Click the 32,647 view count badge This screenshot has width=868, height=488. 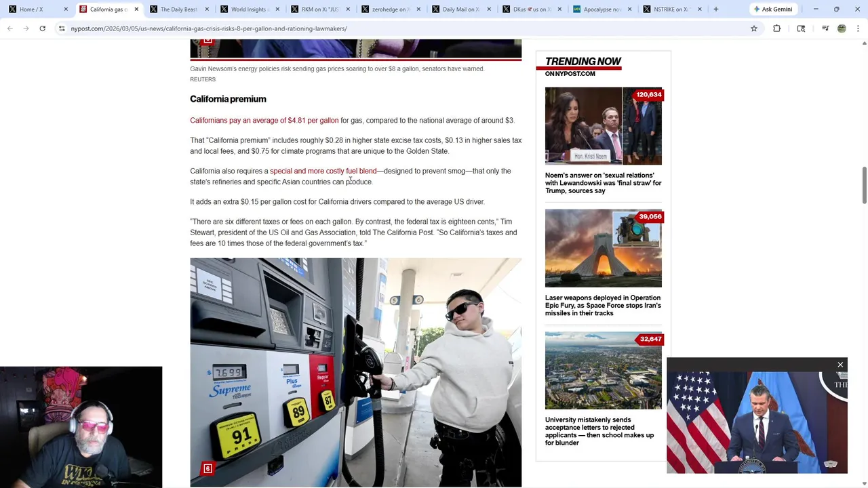tap(648, 339)
